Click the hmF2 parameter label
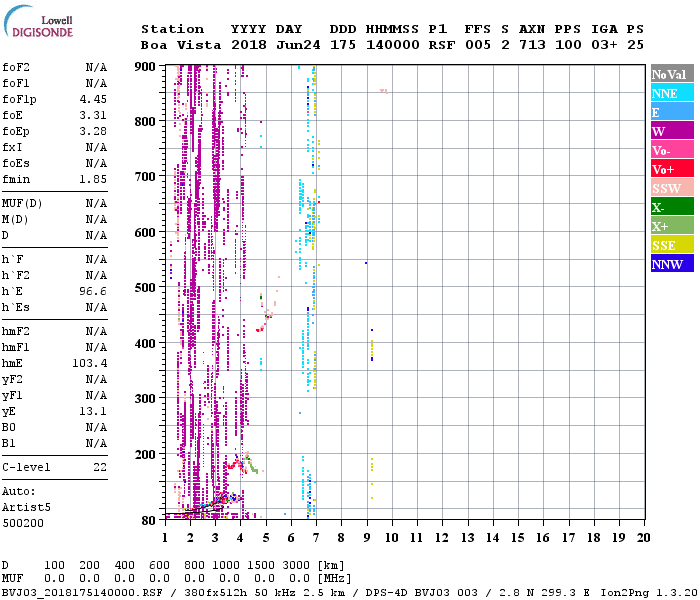This screenshot has width=700, height=600. click(x=16, y=331)
